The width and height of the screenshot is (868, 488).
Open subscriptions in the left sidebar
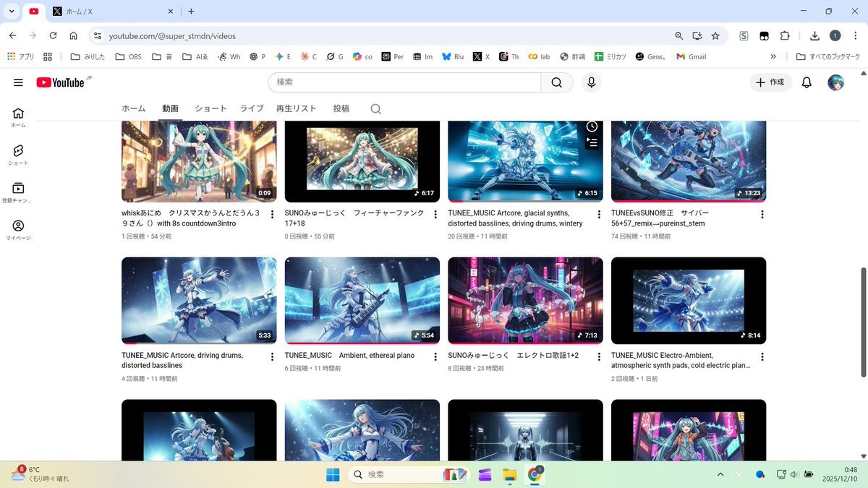point(18,192)
